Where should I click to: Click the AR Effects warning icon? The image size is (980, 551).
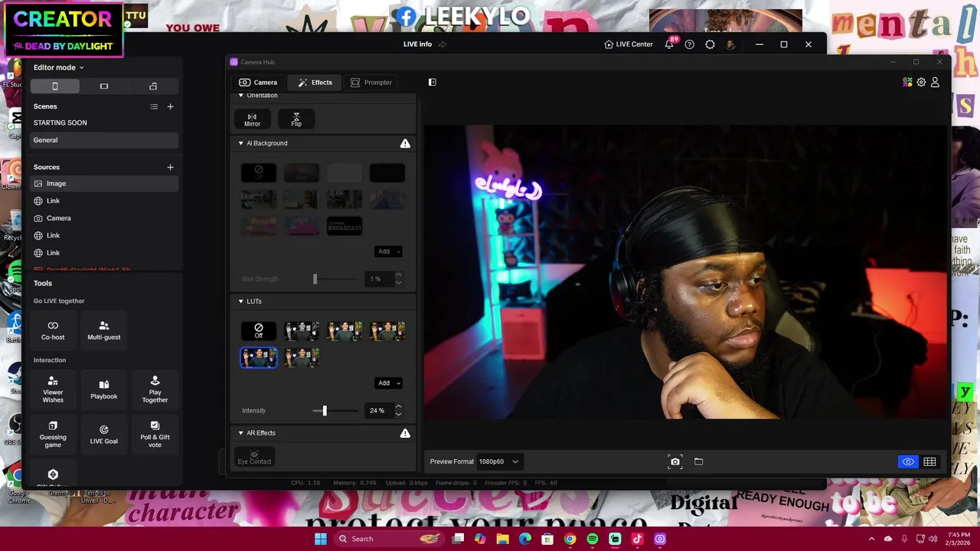(x=405, y=433)
